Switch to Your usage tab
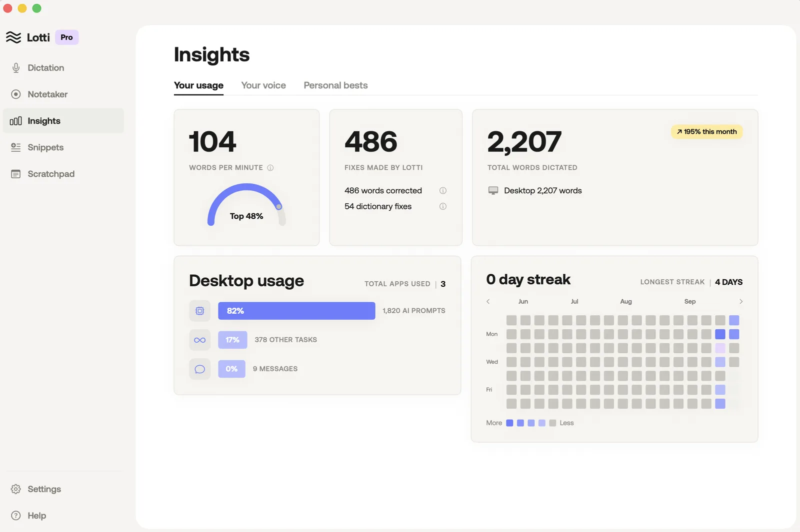This screenshot has height=532, width=800. click(198, 85)
